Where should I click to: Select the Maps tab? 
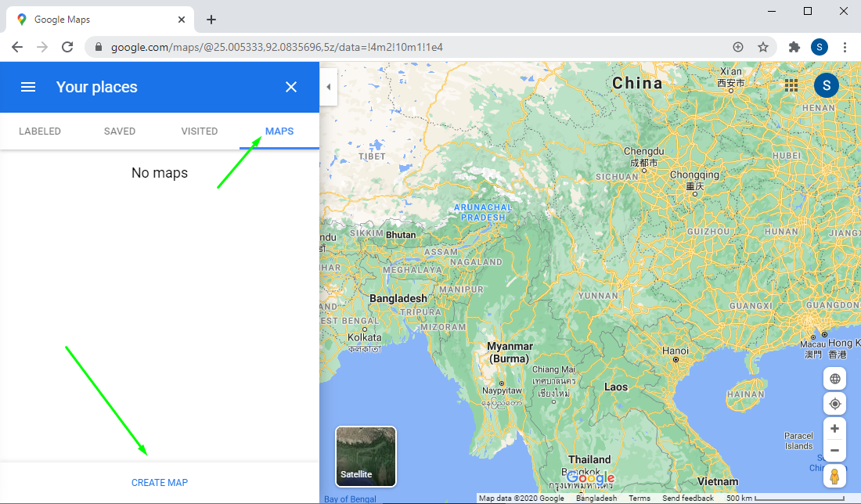(279, 131)
